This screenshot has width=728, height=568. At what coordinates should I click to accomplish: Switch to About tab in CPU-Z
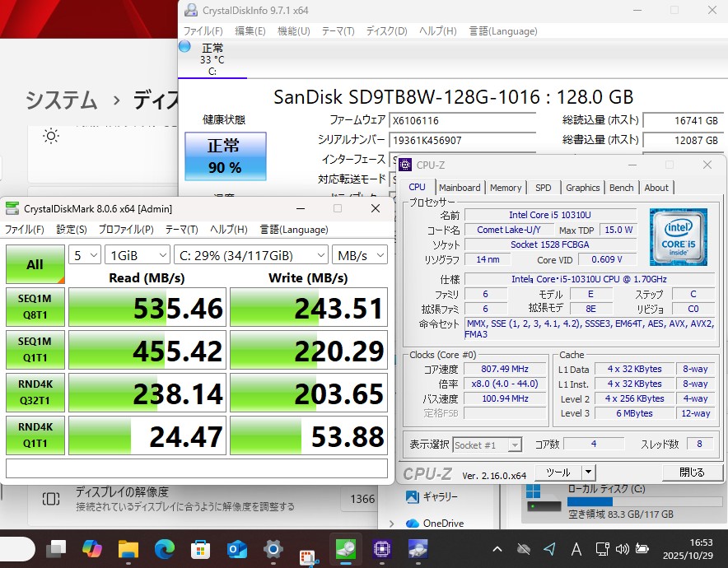coord(656,188)
